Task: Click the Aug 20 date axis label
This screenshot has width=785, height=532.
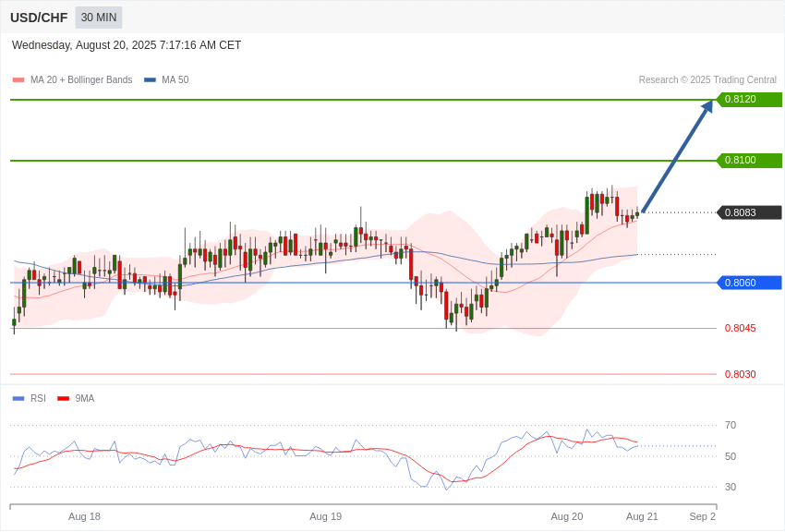Action: pos(567,516)
